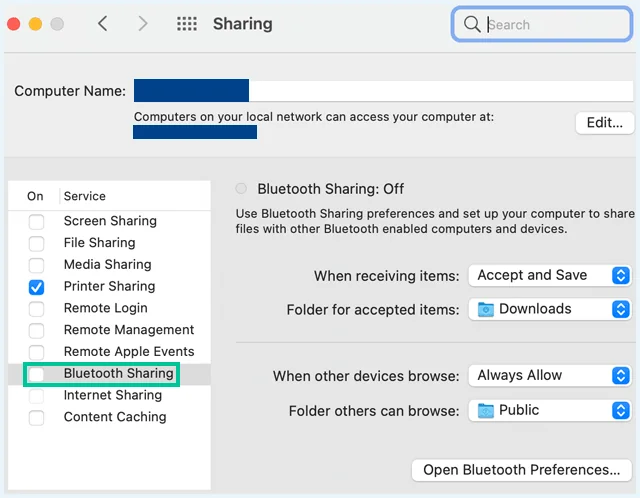Enable the Media Sharing checkbox
The image size is (640, 498).
click(36, 265)
